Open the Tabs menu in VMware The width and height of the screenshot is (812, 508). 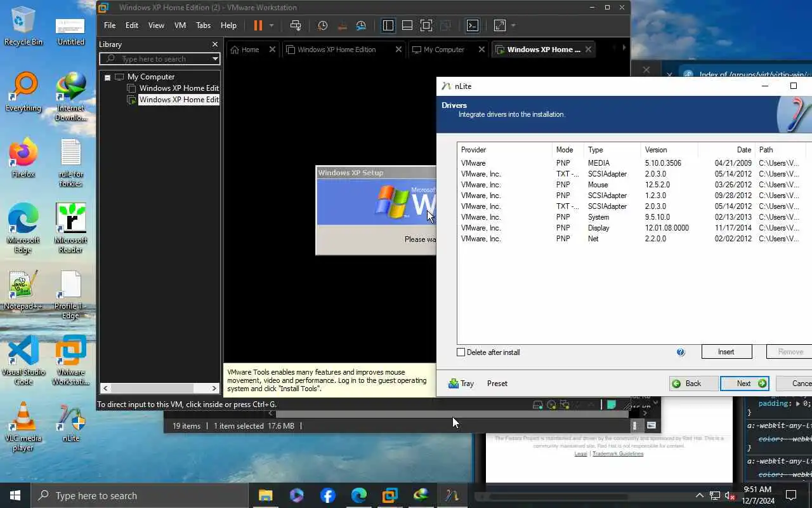point(203,25)
